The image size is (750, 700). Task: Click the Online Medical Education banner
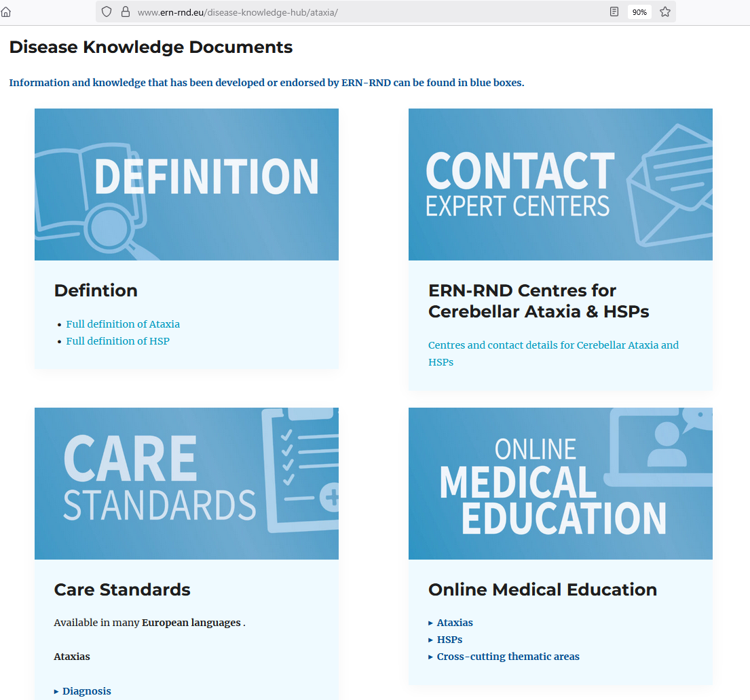coord(561,484)
